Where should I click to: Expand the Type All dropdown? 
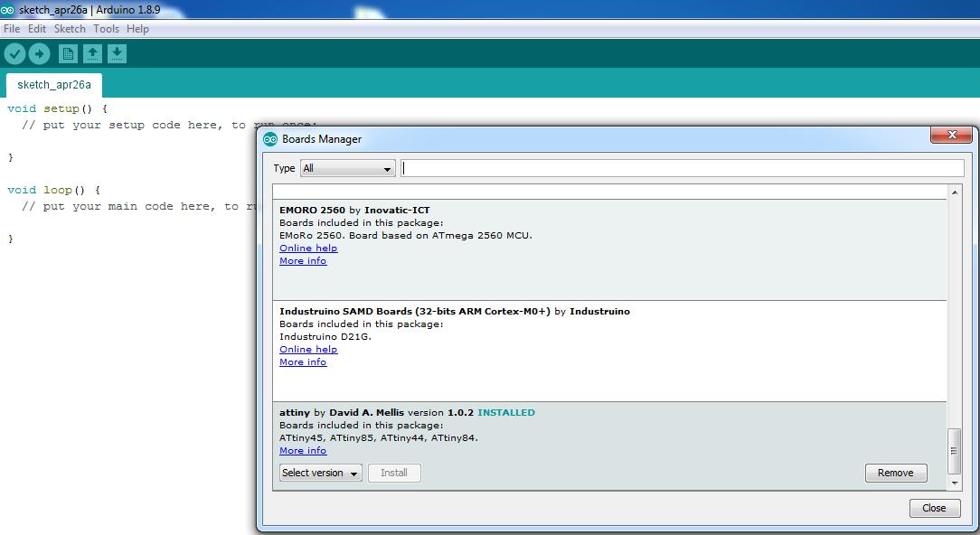347,168
